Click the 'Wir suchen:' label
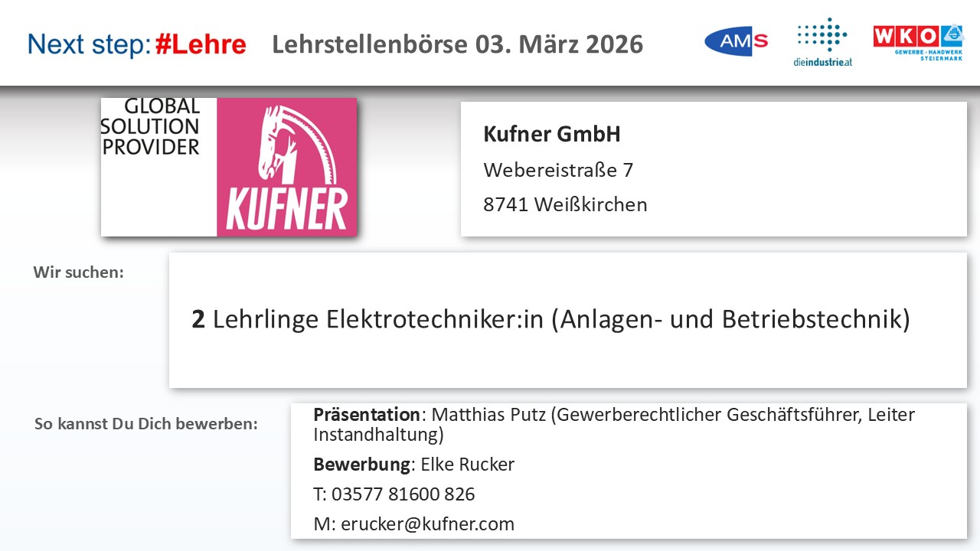Screen dimensions: 980x551 click(x=78, y=272)
